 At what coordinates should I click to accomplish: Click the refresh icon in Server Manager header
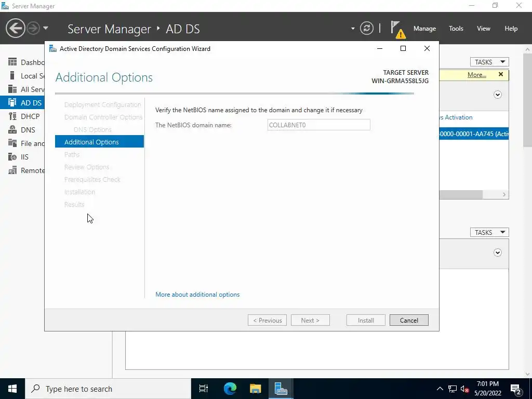(x=366, y=28)
